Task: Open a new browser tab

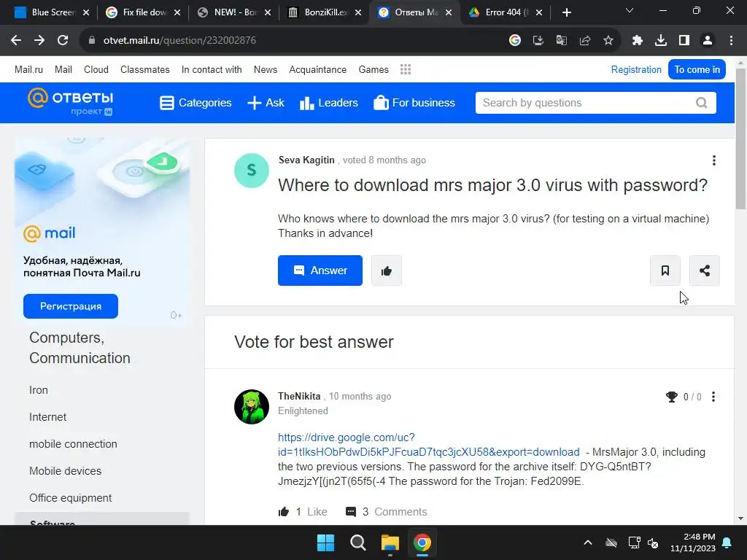Action: (566, 12)
